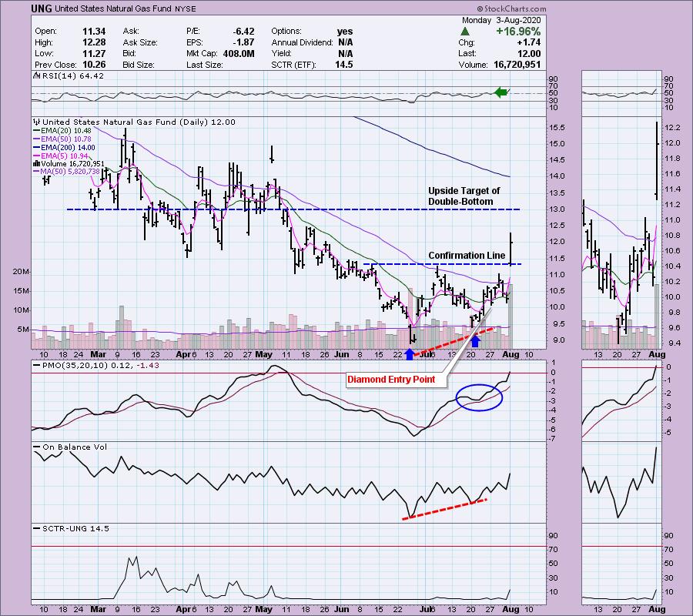Click the Upside Target of Double-Bottom annotation
This screenshot has width=693, height=616.
point(464,196)
